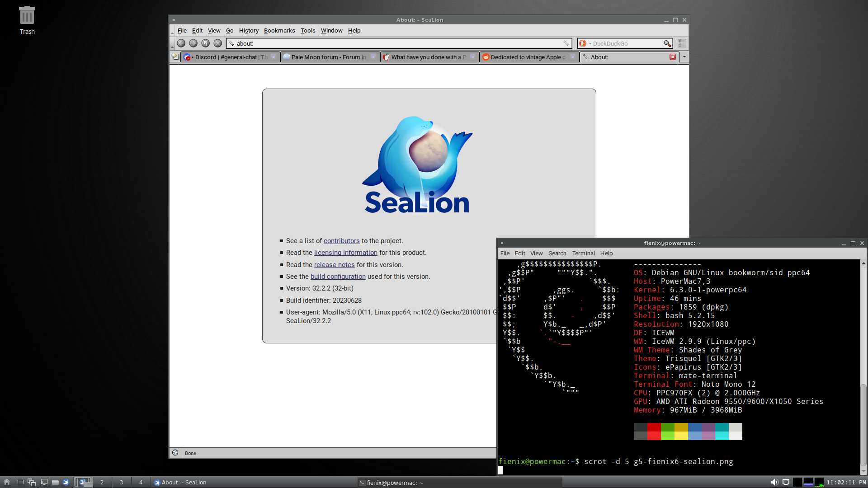Screen dimensions: 868x488
Task: Open the History menu in SeaLion
Action: [249, 31]
